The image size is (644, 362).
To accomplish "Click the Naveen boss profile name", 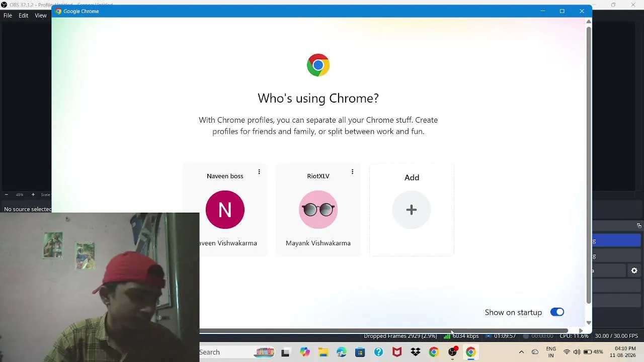I will tap(225, 176).
